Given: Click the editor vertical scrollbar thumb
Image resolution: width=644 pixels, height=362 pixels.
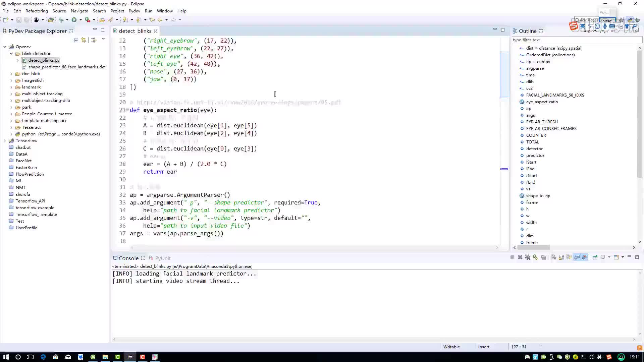Looking at the screenshot, I should (x=504, y=74).
